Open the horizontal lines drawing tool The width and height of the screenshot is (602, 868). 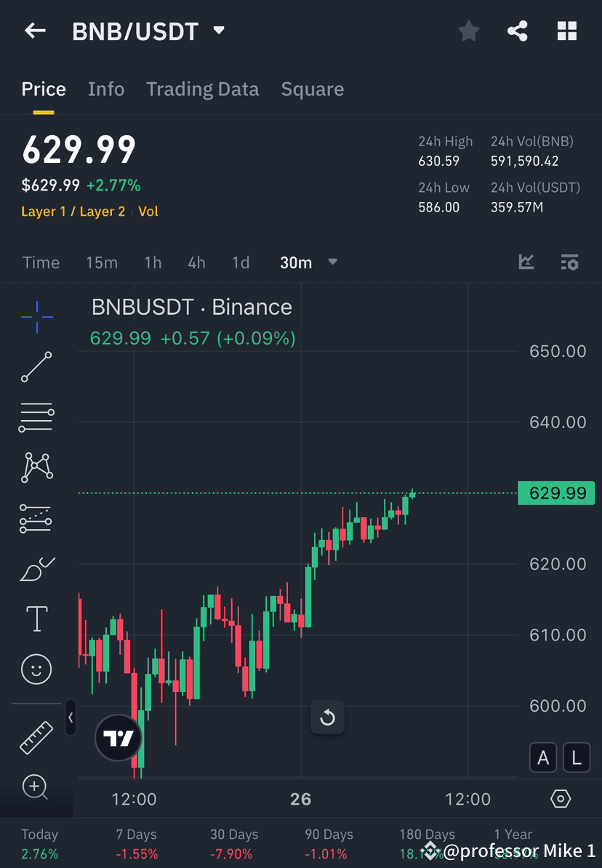tap(36, 417)
